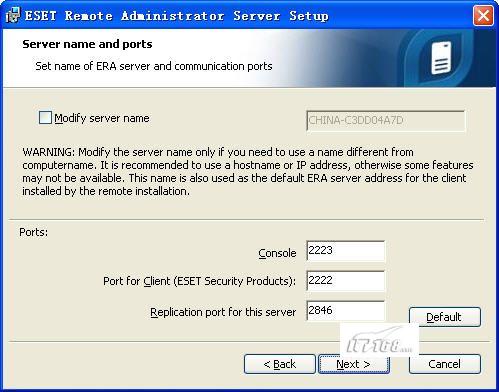499x392 pixels.
Task: Click the WARNING paragraph text
Action: tap(248, 172)
